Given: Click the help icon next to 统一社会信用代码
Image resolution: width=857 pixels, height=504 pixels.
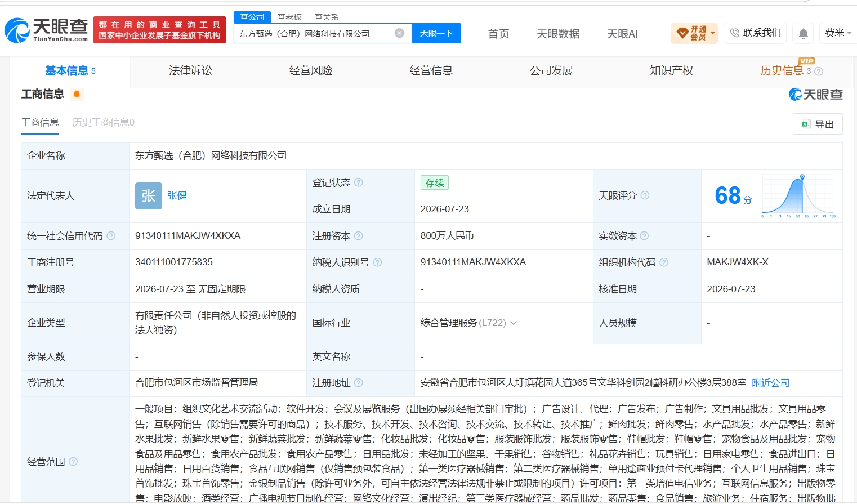Looking at the screenshot, I should pyautogui.click(x=111, y=236).
